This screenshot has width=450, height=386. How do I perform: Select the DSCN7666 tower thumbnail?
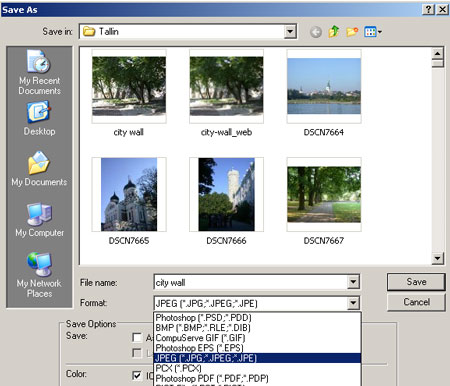coord(226,194)
